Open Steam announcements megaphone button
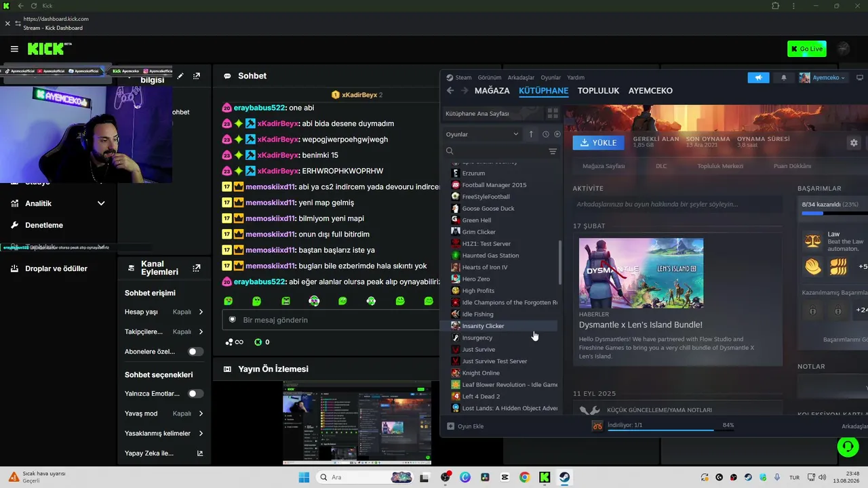Viewport: 868px width, 488px height. click(x=759, y=77)
